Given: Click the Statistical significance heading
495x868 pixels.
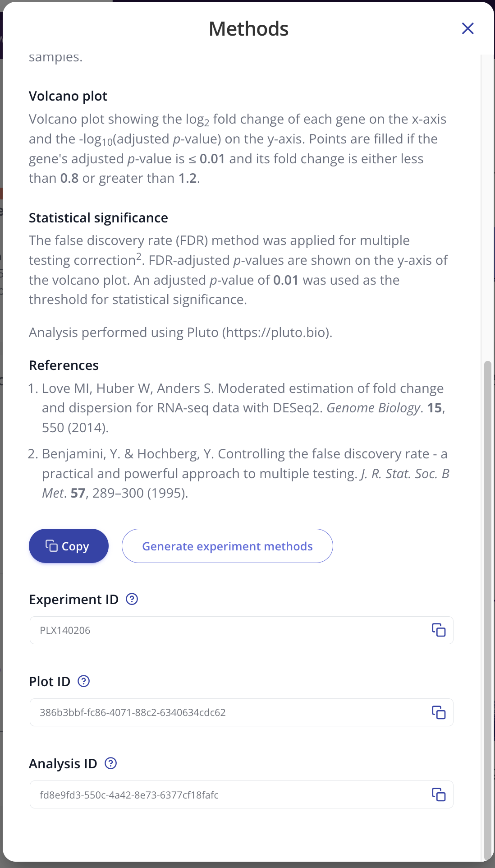Looking at the screenshot, I should [x=98, y=218].
